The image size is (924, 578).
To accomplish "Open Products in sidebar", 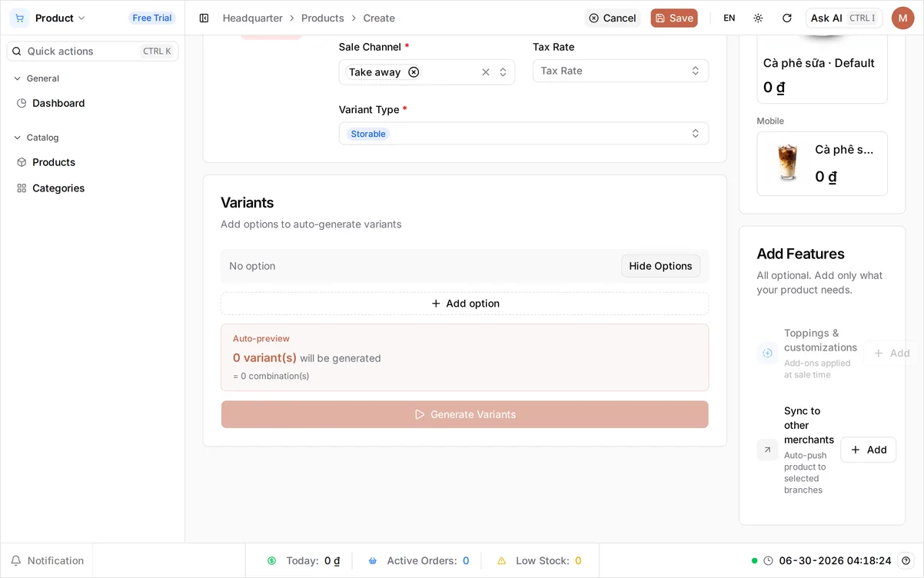I will coord(54,162).
